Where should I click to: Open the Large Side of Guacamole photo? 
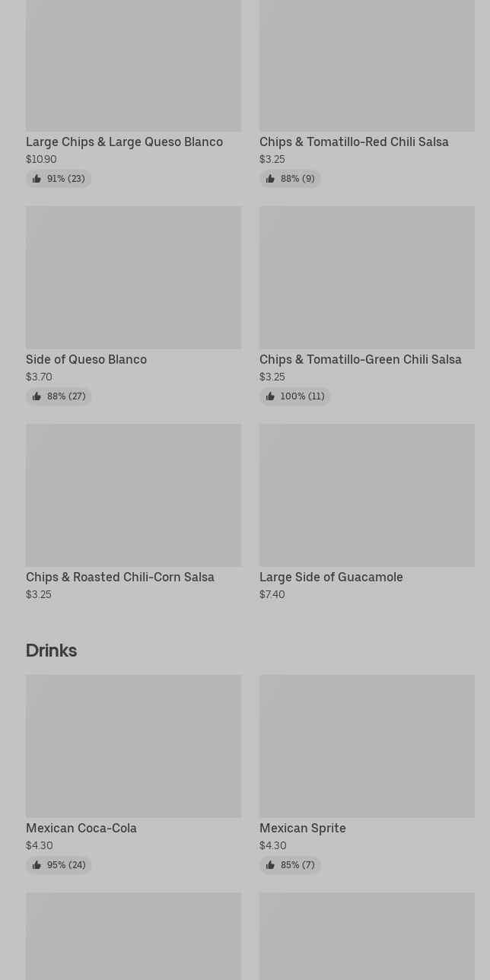[367, 495]
